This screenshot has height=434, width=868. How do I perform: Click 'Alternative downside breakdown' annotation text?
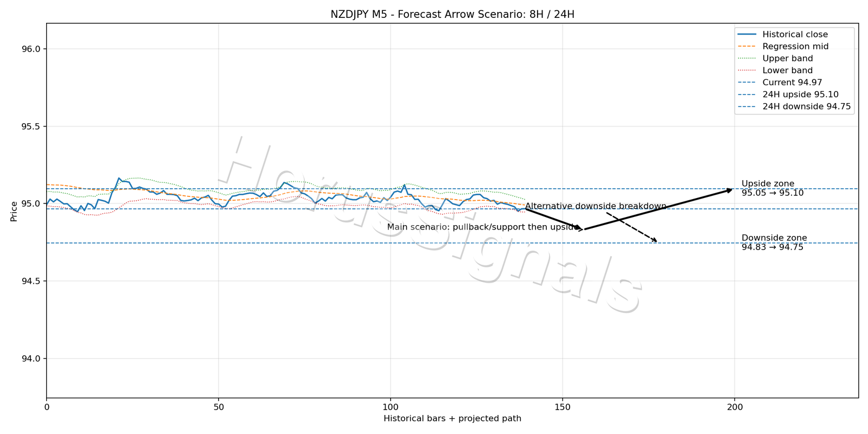(x=596, y=206)
